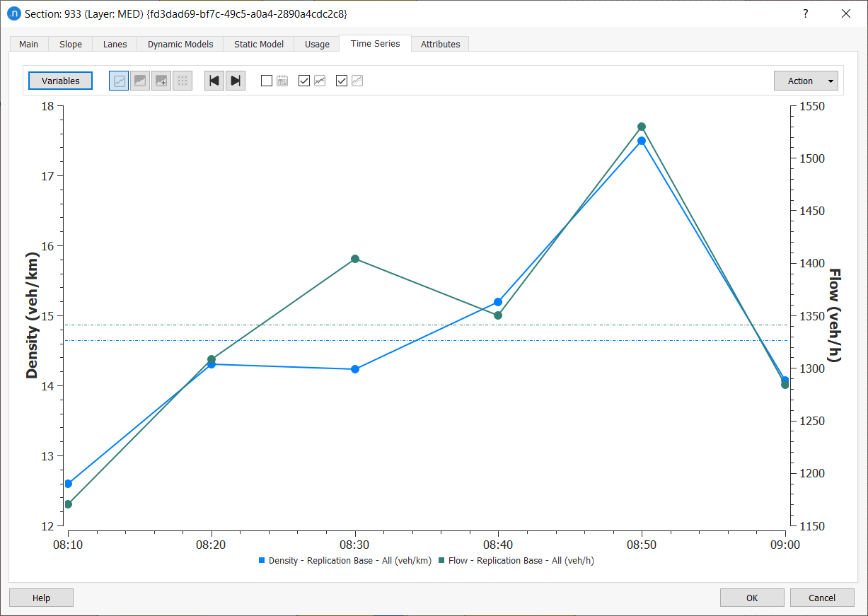Enable the calendar checkbox in the toolbar

tap(267, 81)
